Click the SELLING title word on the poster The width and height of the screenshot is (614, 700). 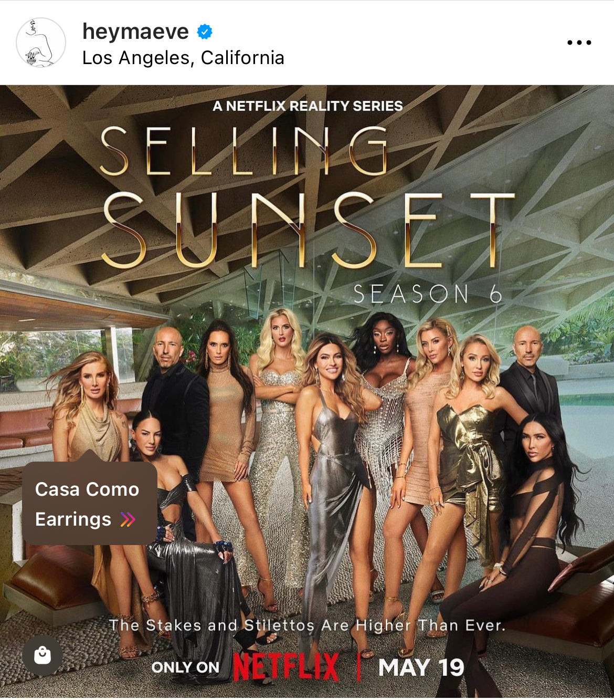point(244,151)
